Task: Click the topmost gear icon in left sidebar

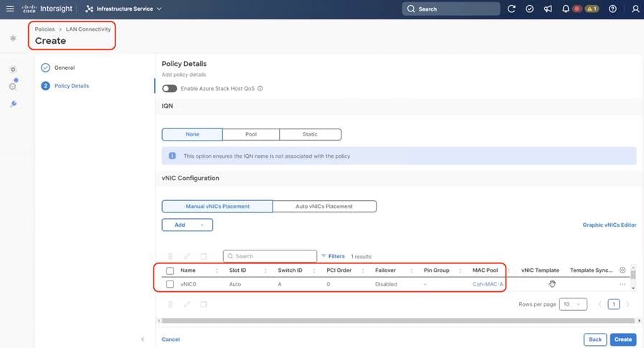Action: click(x=13, y=38)
